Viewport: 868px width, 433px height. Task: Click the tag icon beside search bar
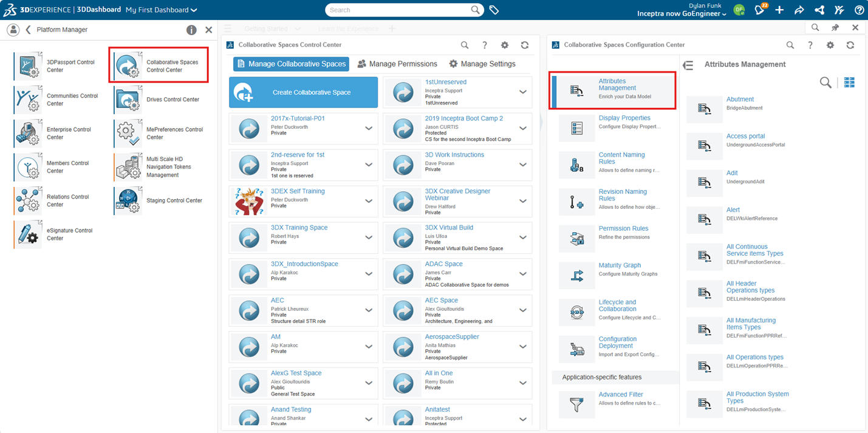[494, 10]
